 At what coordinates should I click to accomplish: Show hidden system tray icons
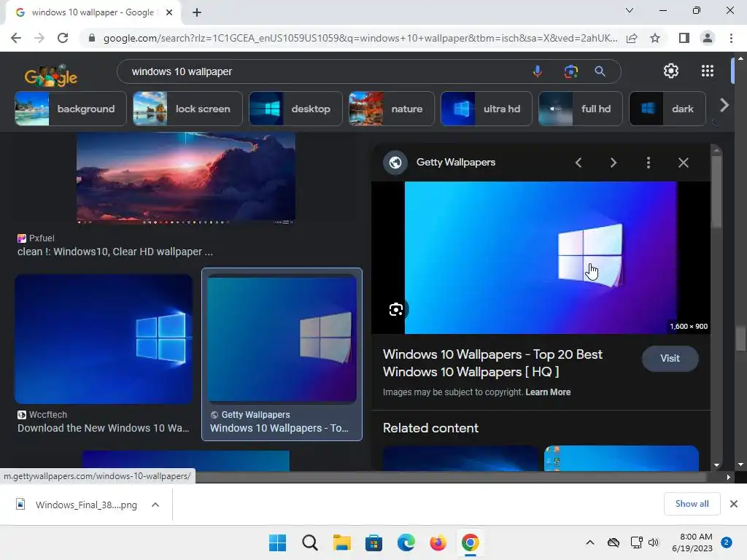[x=589, y=542]
